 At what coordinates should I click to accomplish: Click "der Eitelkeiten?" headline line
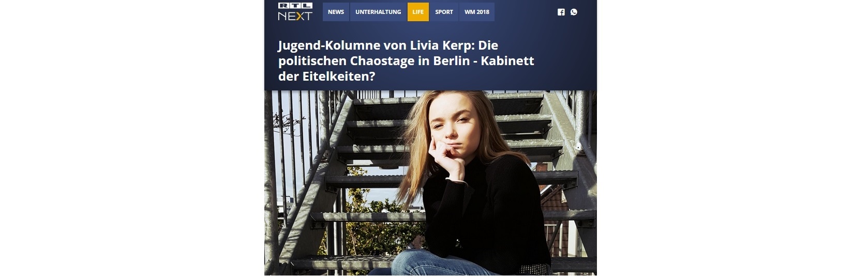point(326,76)
